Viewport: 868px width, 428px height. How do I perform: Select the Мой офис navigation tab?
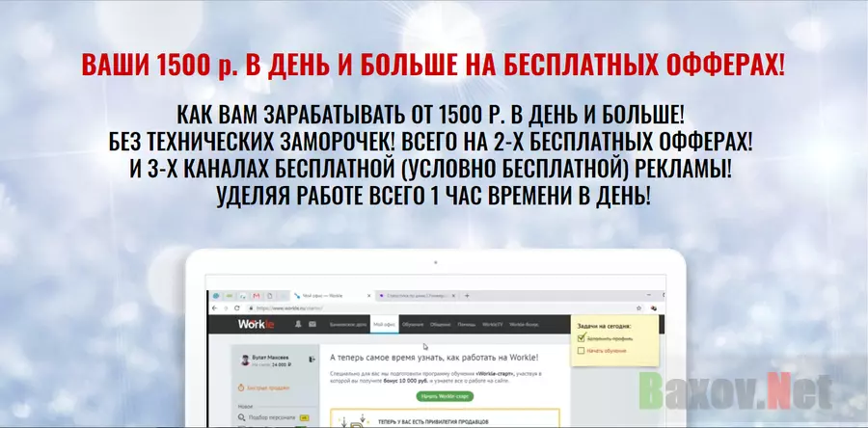pos(384,325)
